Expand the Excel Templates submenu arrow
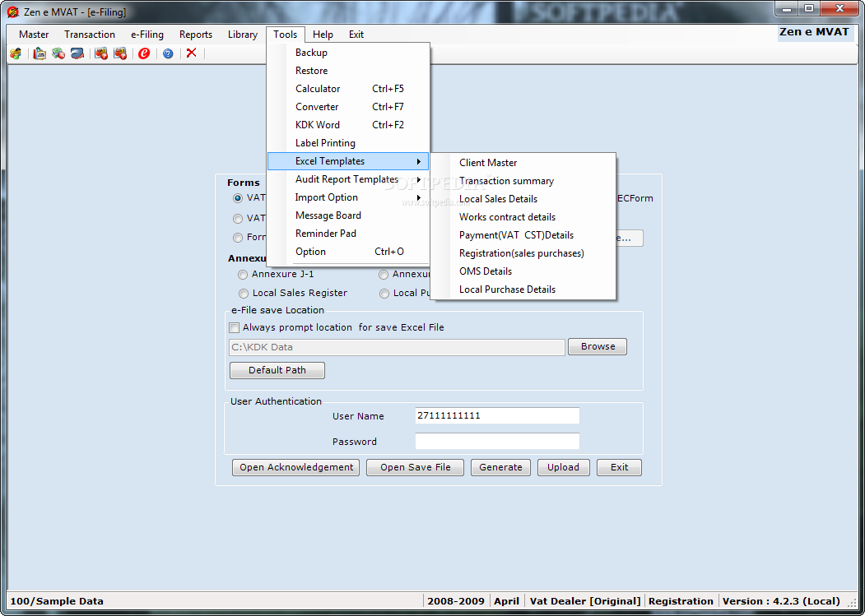The height and width of the screenshot is (616, 865). pyautogui.click(x=419, y=161)
